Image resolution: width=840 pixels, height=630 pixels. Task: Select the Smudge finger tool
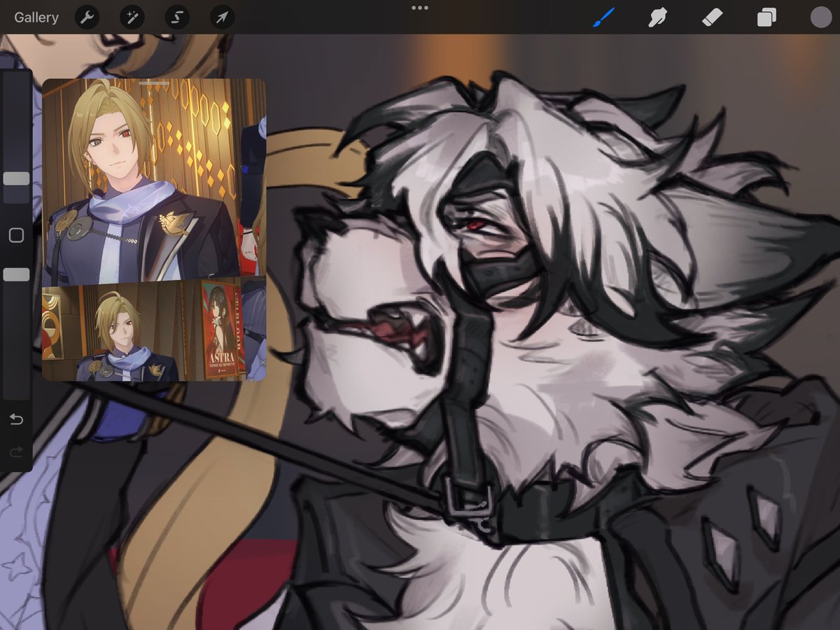(657, 17)
